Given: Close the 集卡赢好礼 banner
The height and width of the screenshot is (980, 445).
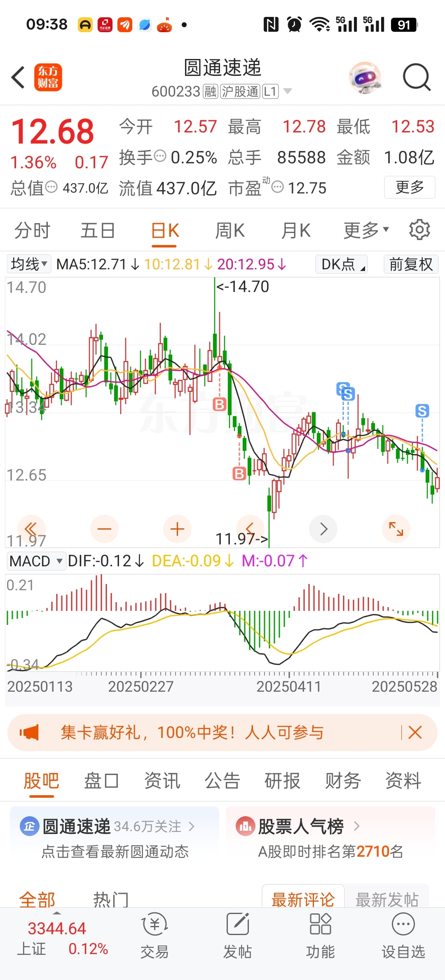Looking at the screenshot, I should pos(415,733).
